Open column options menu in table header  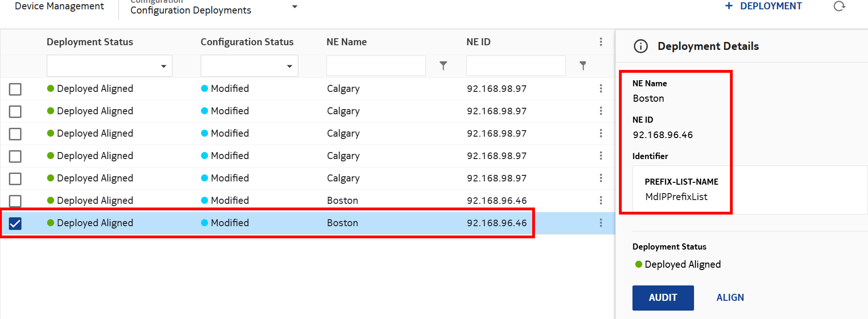click(x=601, y=42)
